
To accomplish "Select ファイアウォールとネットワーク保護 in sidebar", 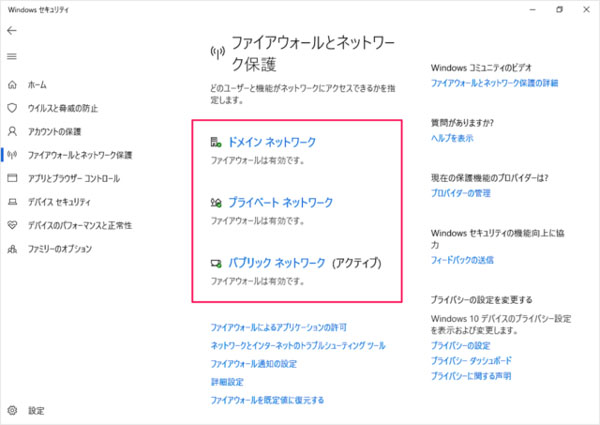I will coord(80,155).
